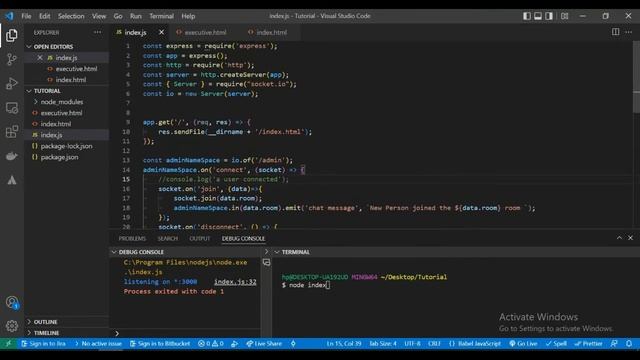Click Sign in to Jira status item
640x360 pixels.
coord(44,344)
